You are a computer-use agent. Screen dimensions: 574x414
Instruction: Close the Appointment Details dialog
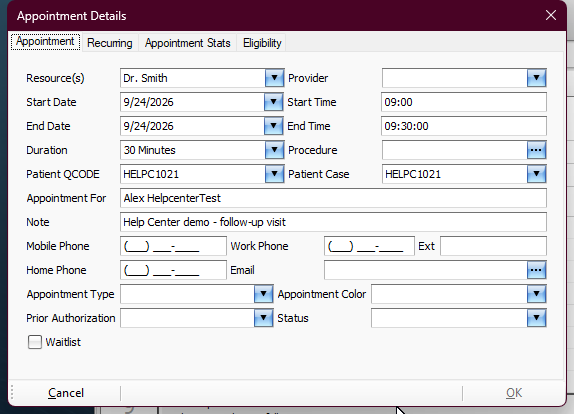(551, 15)
